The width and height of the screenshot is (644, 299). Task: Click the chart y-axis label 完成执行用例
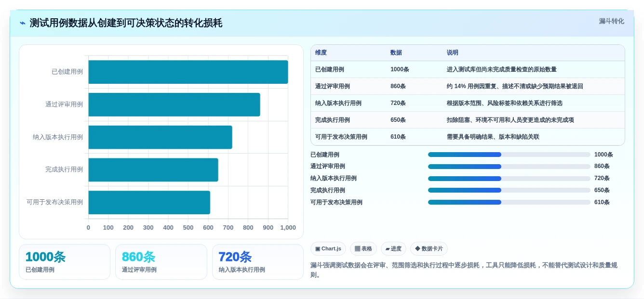tap(64, 169)
